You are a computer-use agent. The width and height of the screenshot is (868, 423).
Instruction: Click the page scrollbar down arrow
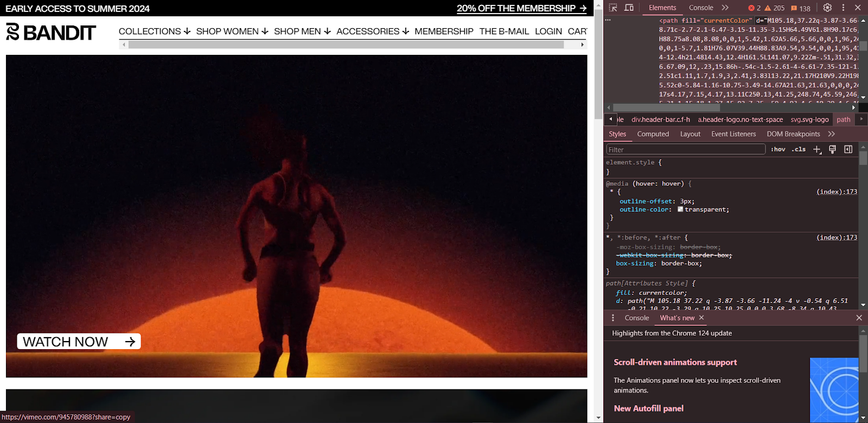point(598,418)
